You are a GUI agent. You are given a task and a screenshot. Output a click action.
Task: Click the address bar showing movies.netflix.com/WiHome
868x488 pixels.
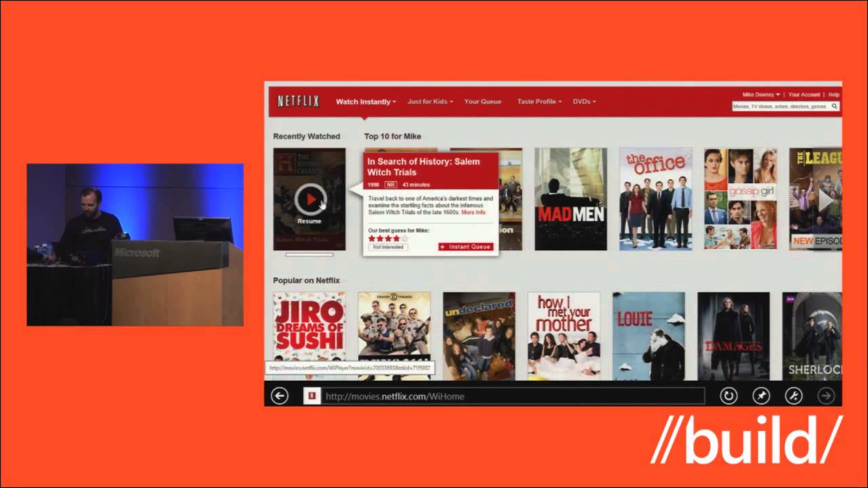coord(513,396)
